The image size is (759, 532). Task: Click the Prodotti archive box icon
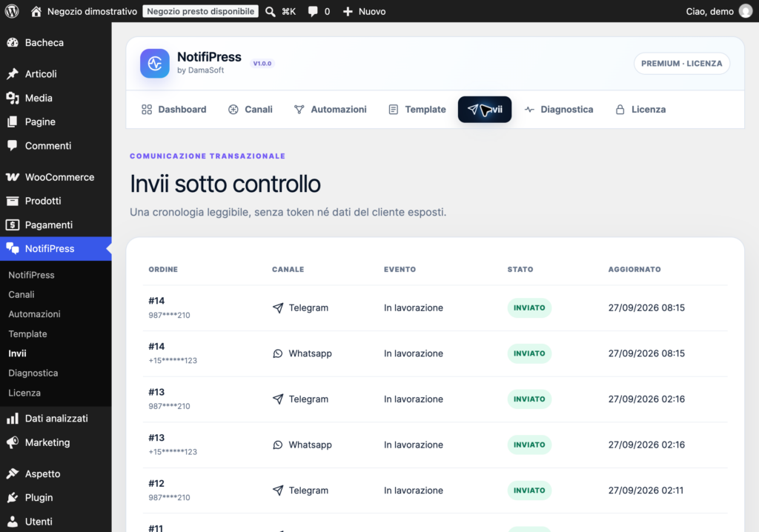pyautogui.click(x=13, y=201)
